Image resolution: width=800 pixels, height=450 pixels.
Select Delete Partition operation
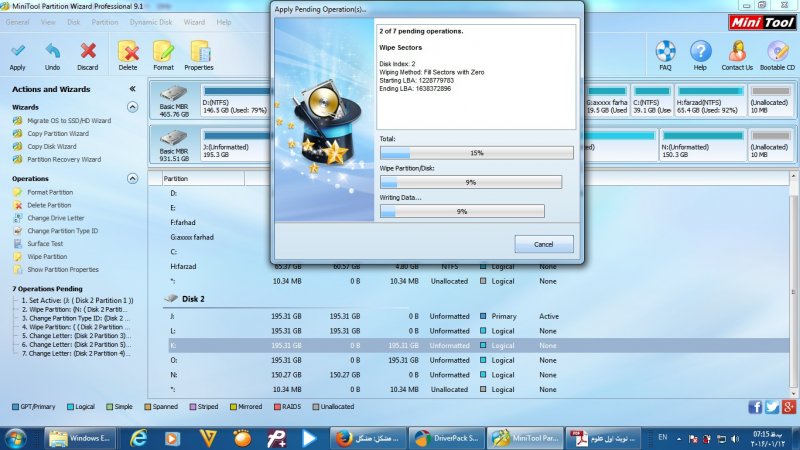point(49,205)
